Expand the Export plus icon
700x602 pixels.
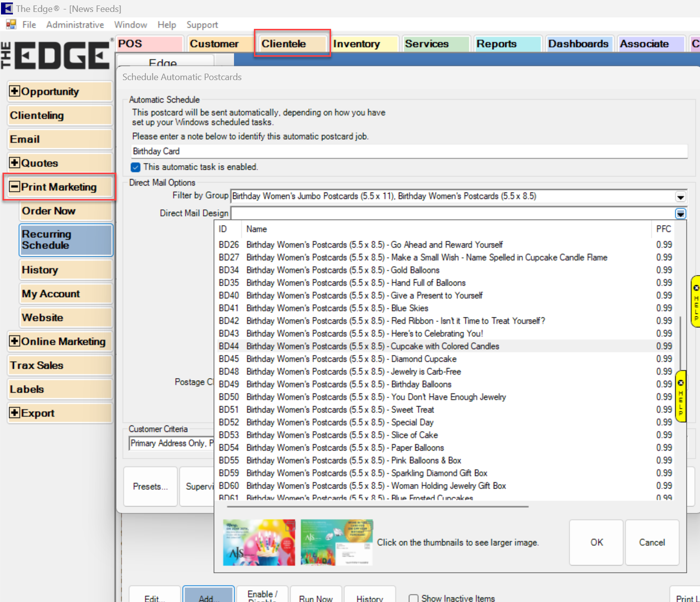(15, 413)
